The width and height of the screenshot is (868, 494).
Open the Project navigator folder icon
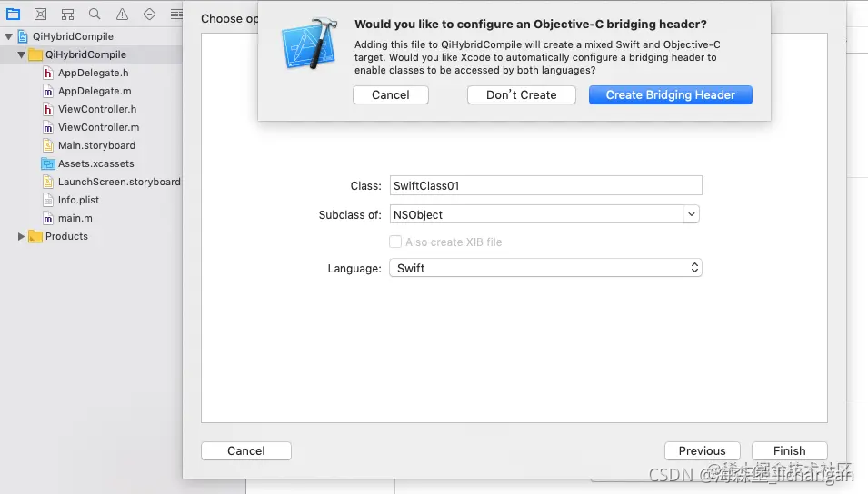tap(14, 15)
